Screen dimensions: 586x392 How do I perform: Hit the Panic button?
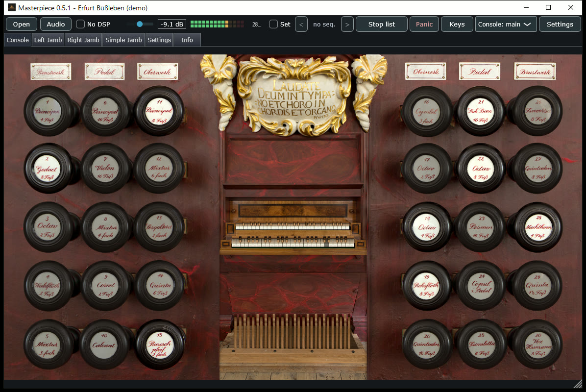click(424, 24)
